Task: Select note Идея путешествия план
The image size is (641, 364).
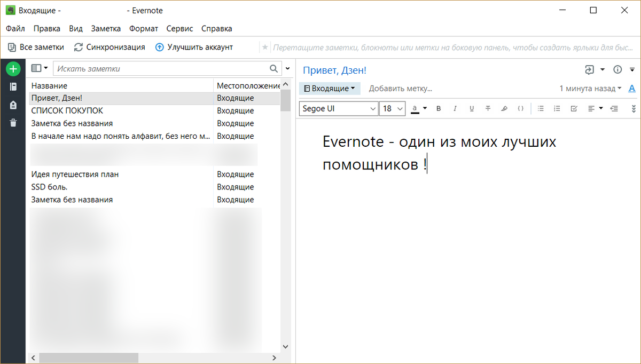Action: click(154, 175)
